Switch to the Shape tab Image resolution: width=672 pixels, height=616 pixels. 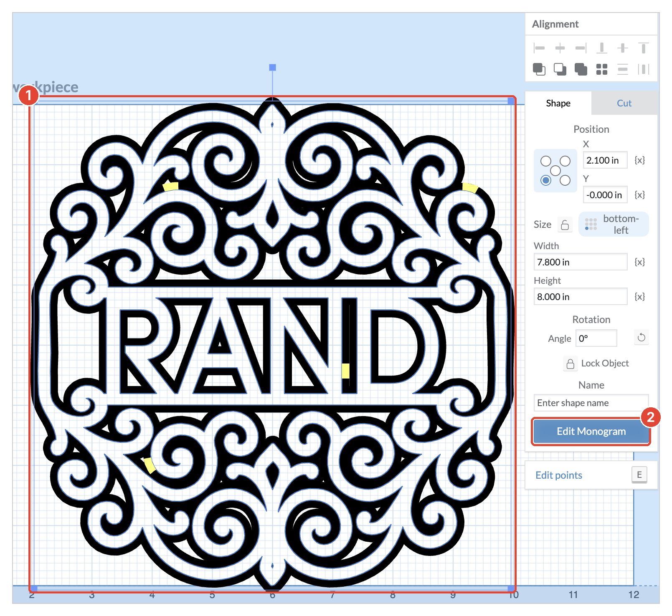[x=558, y=103]
